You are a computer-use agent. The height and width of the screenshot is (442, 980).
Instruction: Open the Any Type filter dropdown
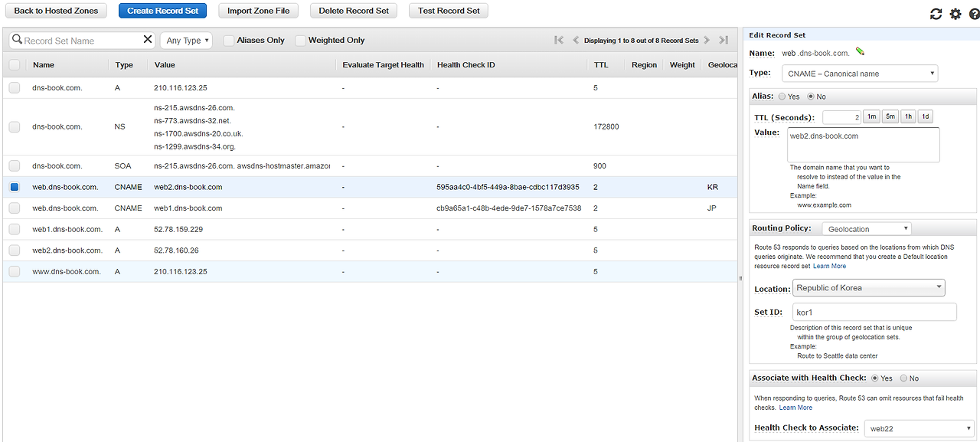(x=186, y=41)
